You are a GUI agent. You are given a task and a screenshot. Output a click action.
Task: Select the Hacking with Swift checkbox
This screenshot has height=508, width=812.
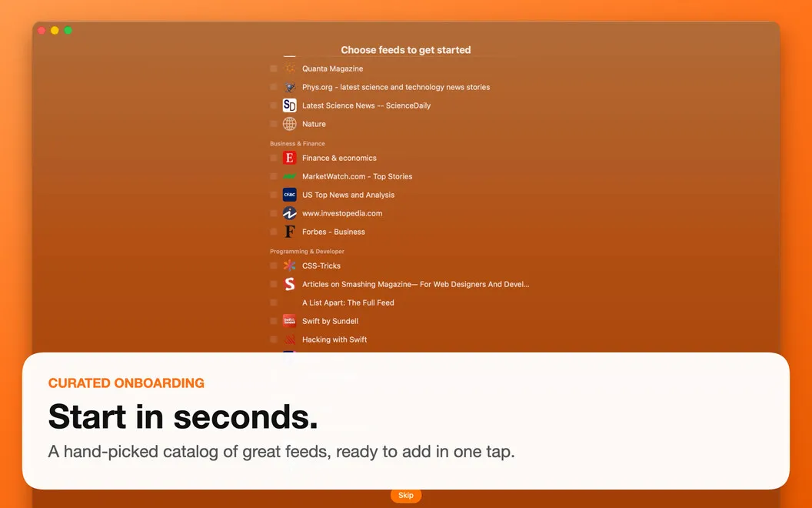click(274, 339)
